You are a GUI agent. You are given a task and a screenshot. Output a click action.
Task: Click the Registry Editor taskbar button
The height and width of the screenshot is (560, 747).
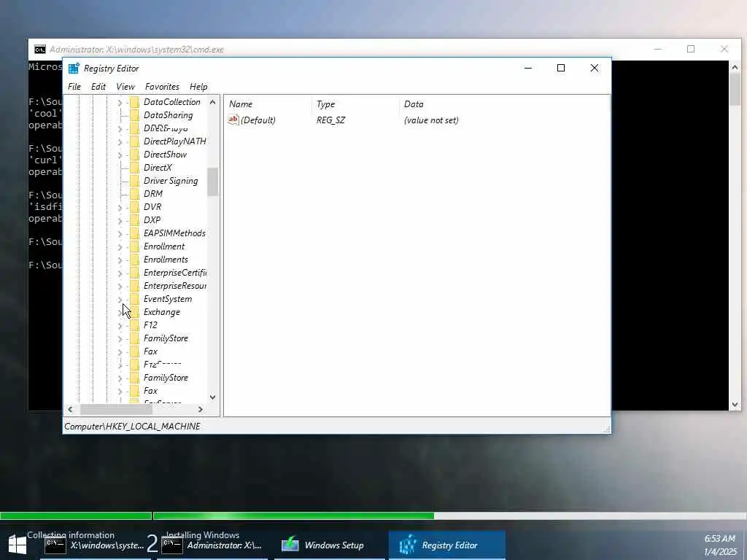(447, 545)
